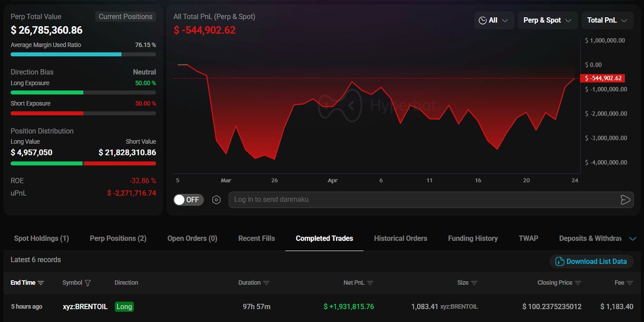Click the uPnL value -2,271,716.74
This screenshot has width=644, height=322.
click(x=131, y=193)
